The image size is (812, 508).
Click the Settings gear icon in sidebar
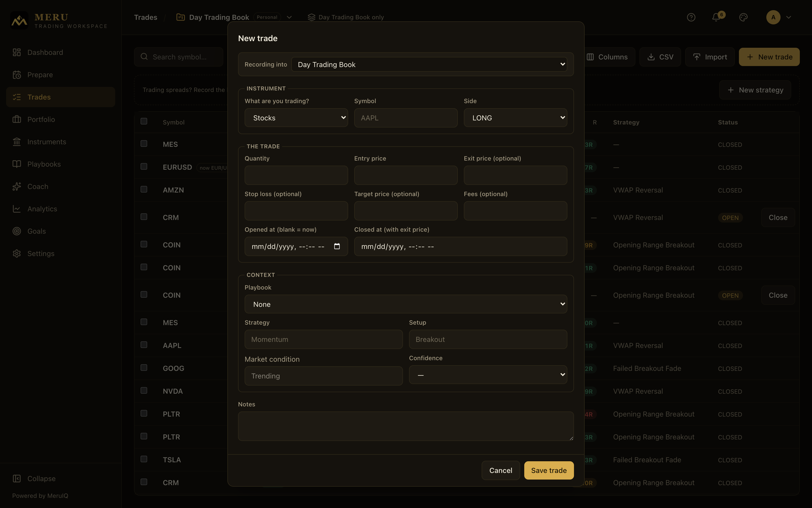[17, 253]
